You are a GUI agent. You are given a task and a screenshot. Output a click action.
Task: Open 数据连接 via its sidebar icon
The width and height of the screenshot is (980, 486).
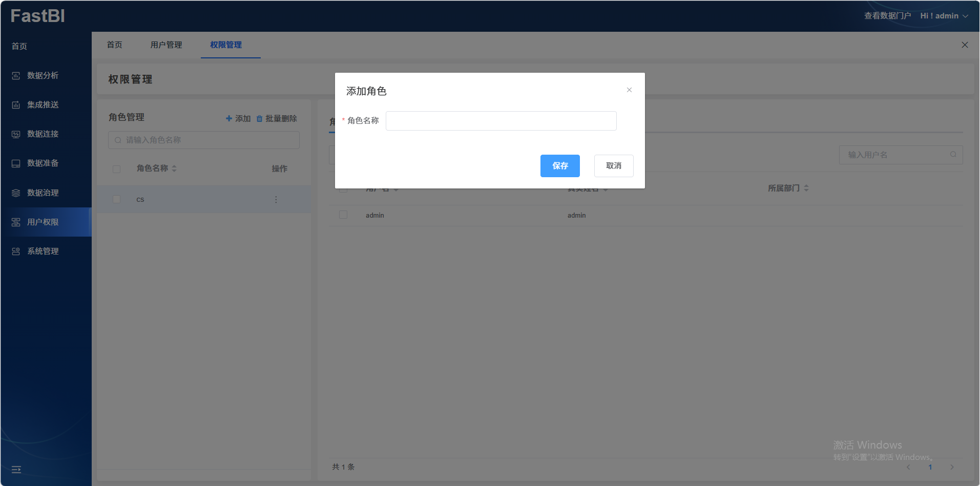(x=16, y=134)
